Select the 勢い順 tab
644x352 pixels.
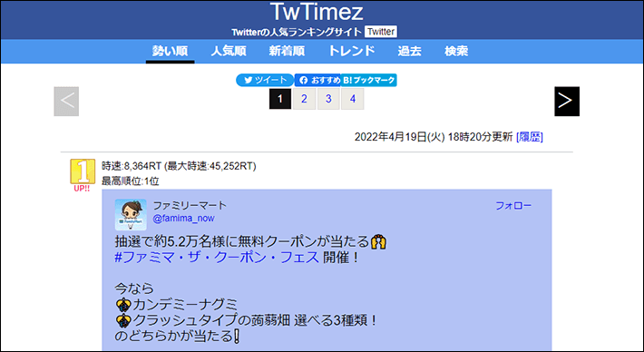pos(170,51)
